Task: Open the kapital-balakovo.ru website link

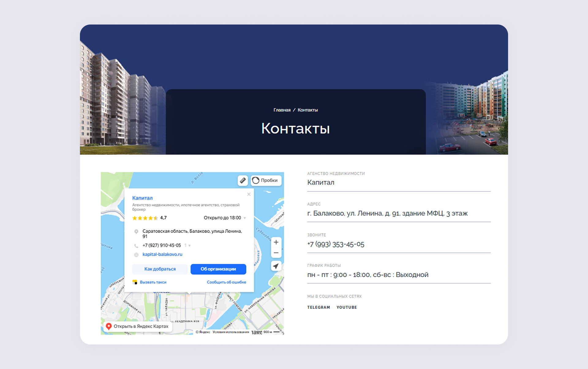Action: pos(162,254)
